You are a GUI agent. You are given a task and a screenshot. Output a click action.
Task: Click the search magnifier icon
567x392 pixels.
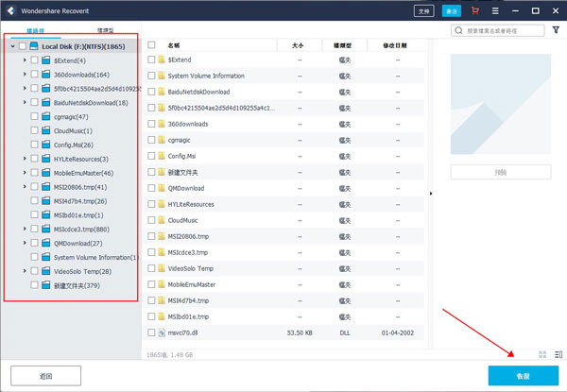coord(458,30)
